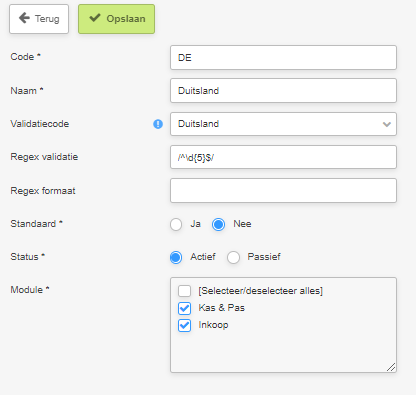This screenshot has width=416, height=395.
Task: Go back with the Terug button
Action: click(x=39, y=19)
